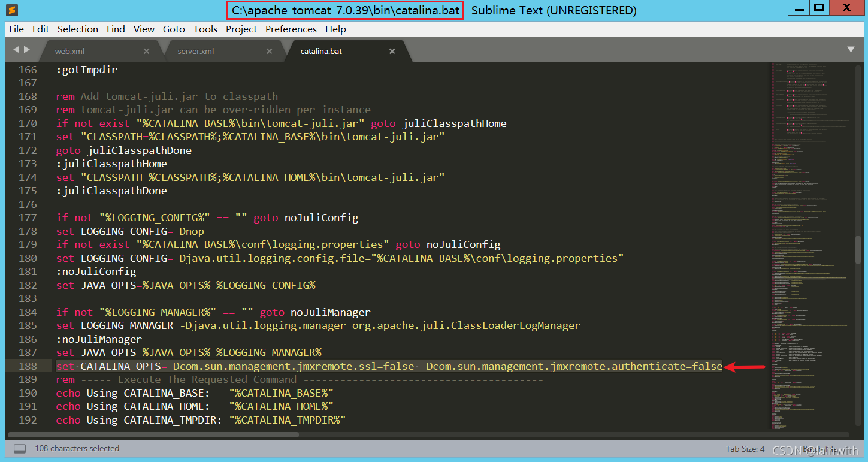Viewport: 868px width, 462px height.
Task: Click 'rem Add tomcat-juli.jar to classpath' line
Action: click(x=167, y=96)
